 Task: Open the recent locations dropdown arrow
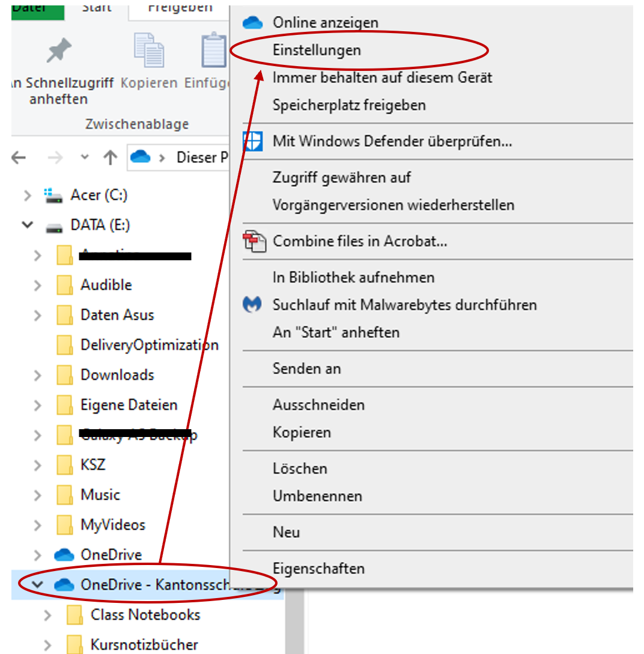tap(85, 157)
